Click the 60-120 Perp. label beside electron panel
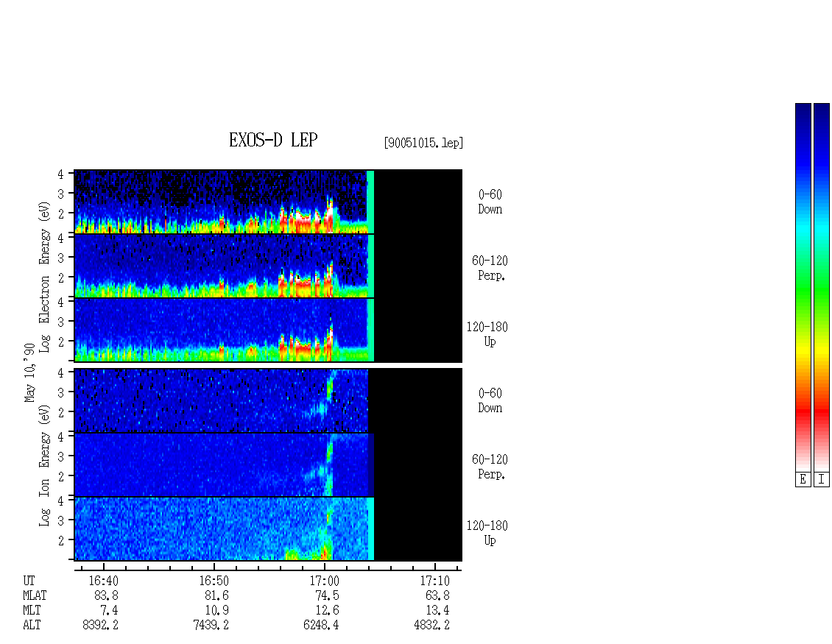The image size is (832, 644). (489, 269)
